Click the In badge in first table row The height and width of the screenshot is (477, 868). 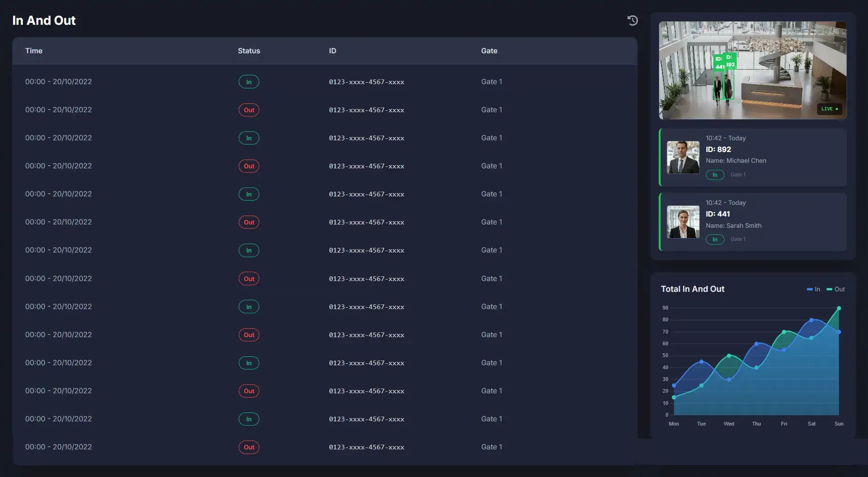click(249, 82)
